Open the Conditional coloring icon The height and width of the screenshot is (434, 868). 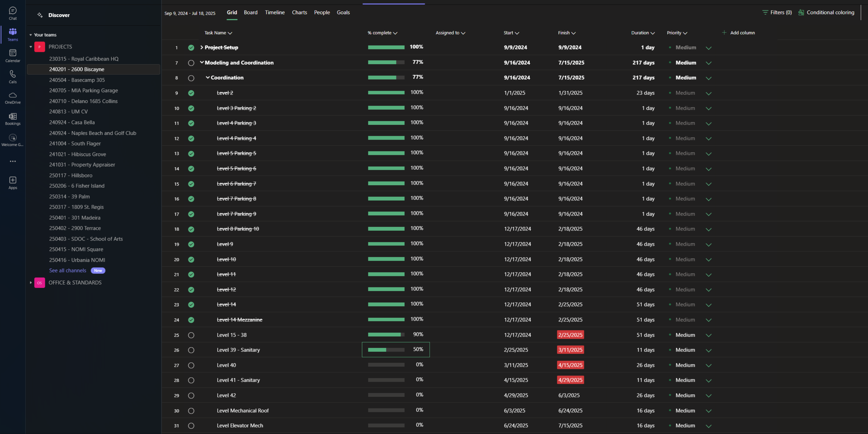[x=801, y=12]
